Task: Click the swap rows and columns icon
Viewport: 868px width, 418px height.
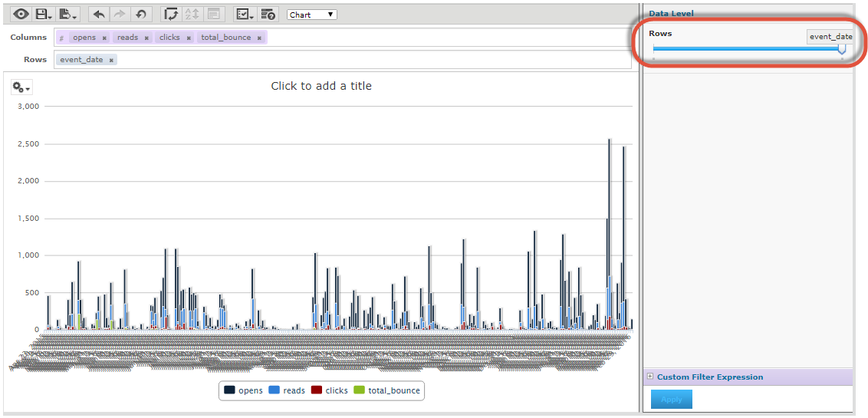Action: tap(171, 14)
